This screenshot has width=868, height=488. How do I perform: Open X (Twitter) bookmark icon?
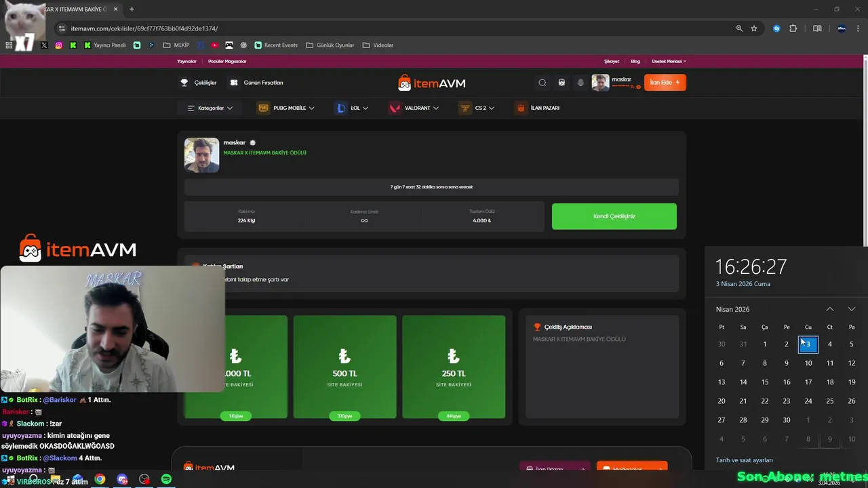(44, 45)
